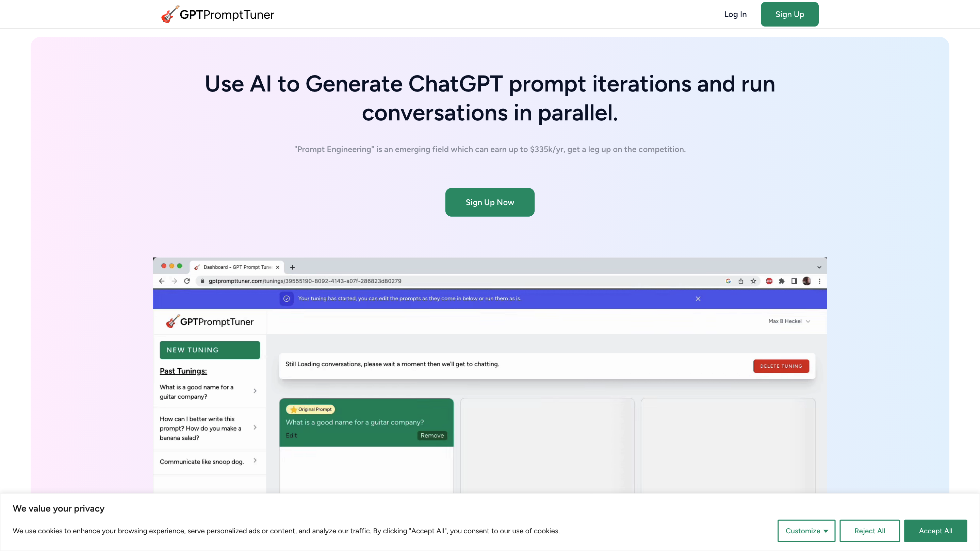
Task: Click the browser three-dot menu icon
Action: click(x=819, y=281)
